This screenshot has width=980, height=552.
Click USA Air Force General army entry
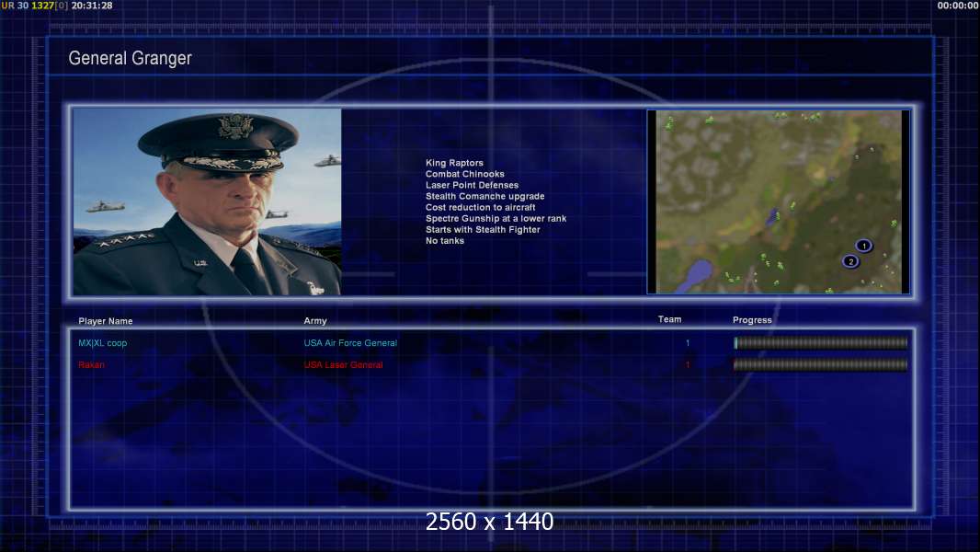coord(350,343)
